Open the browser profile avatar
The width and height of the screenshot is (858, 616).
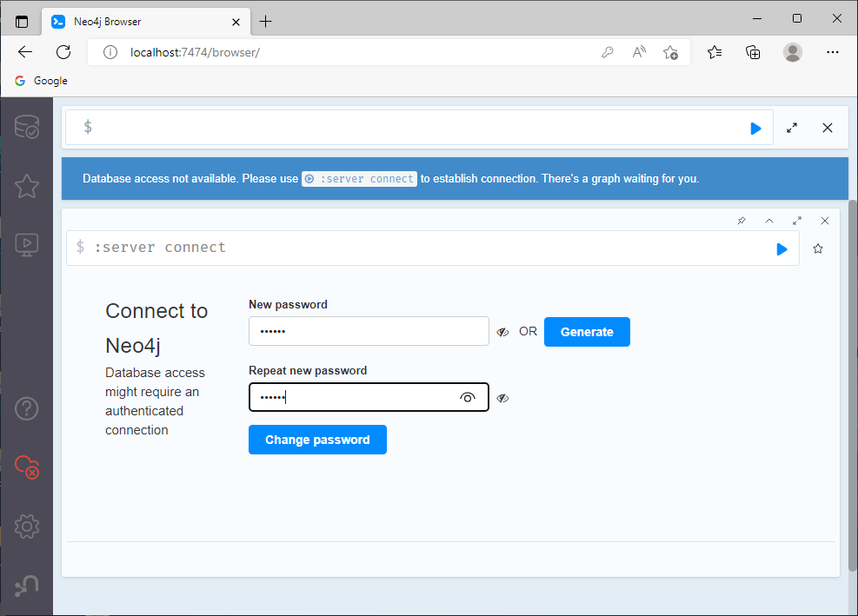(x=792, y=52)
